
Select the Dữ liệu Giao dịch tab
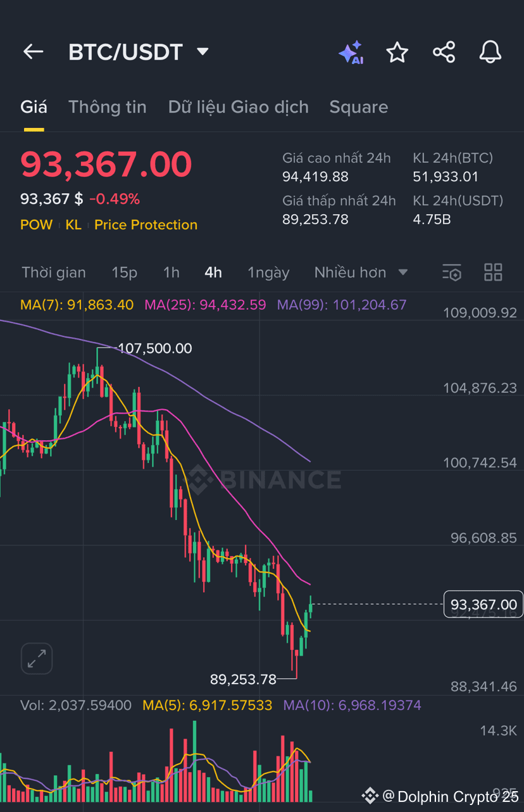coord(238,106)
